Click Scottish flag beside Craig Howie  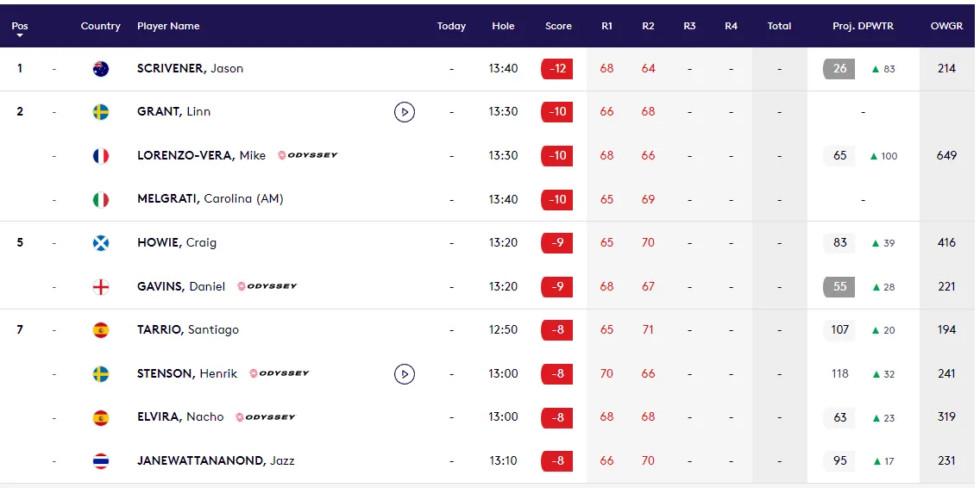click(101, 243)
